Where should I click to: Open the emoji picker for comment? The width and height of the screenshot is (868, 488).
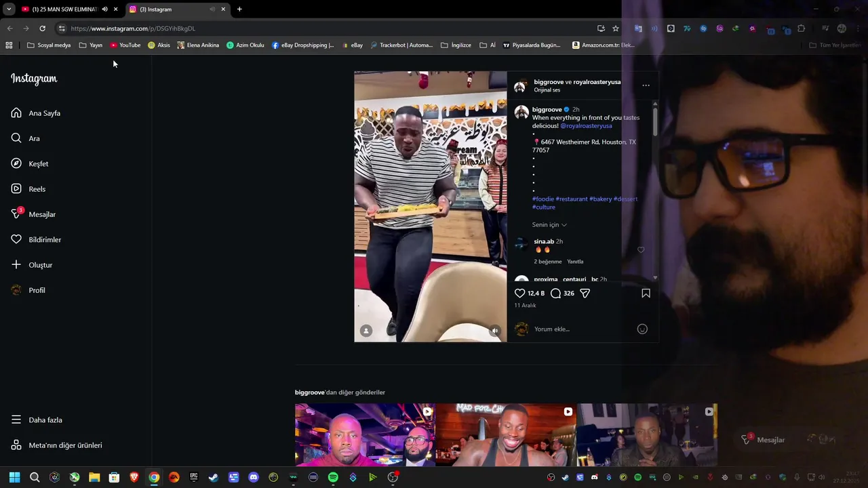pyautogui.click(x=642, y=329)
